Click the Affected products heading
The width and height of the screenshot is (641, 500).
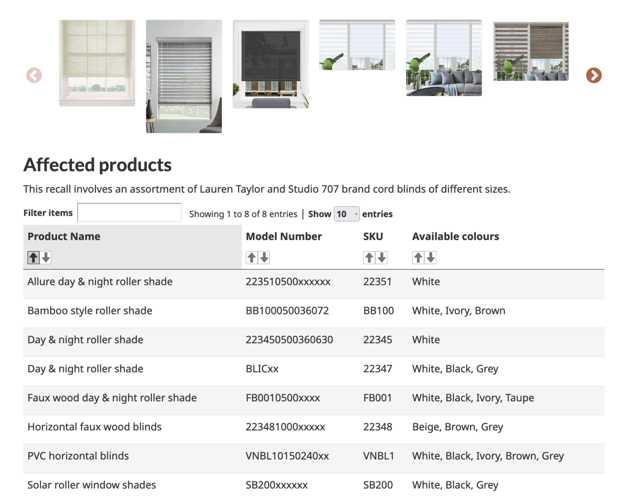point(97,165)
